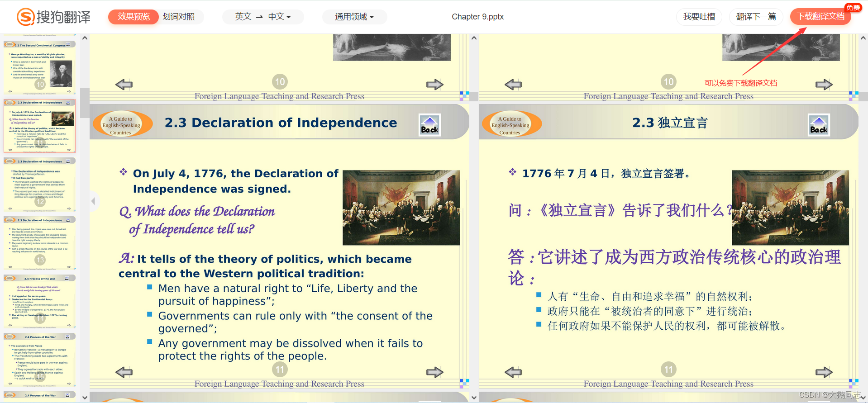Viewport: 868px width, 403px height.
Task: Switch to 划词对照 comparison mode
Action: [x=179, y=17]
